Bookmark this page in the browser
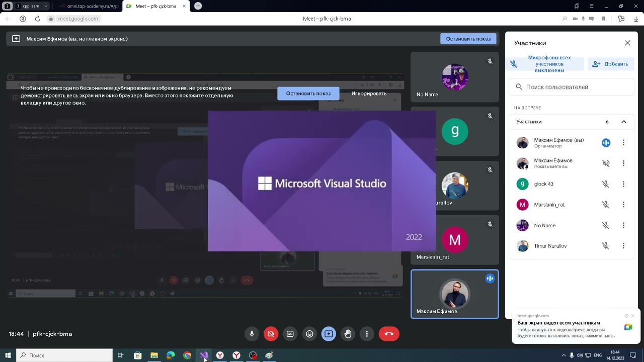The height and width of the screenshot is (362, 644). (x=603, y=19)
